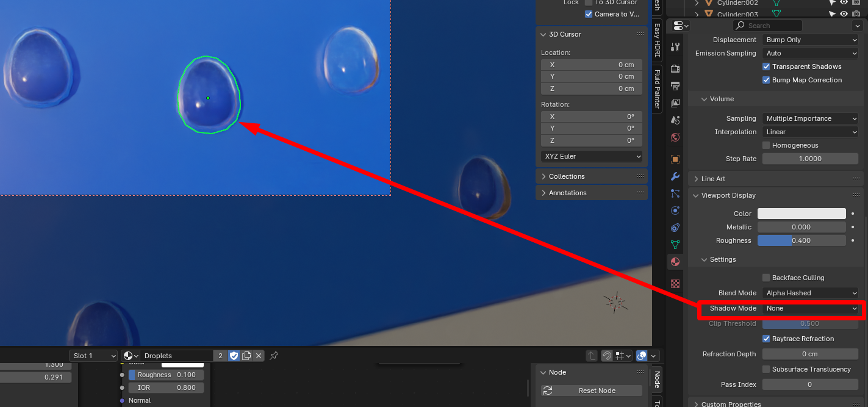Collapse the Viewport Display panel
This screenshot has width=868, height=407.
pyautogui.click(x=727, y=195)
